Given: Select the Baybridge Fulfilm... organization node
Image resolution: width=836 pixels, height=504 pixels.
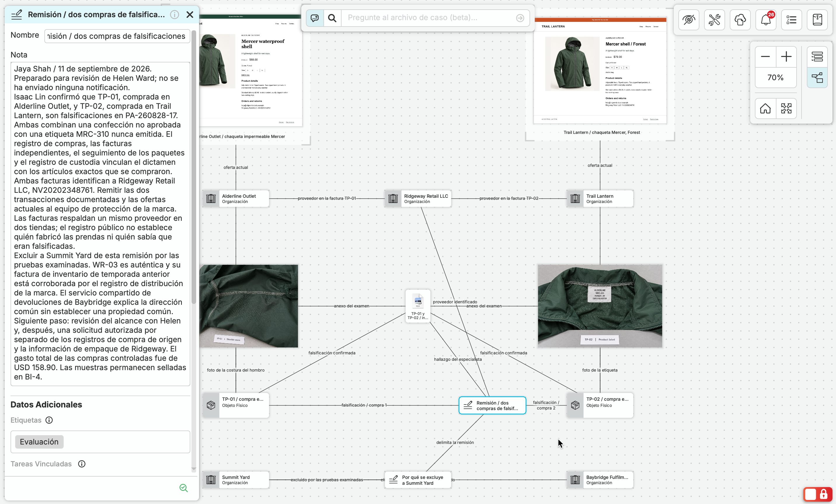Looking at the screenshot, I should pos(600,480).
